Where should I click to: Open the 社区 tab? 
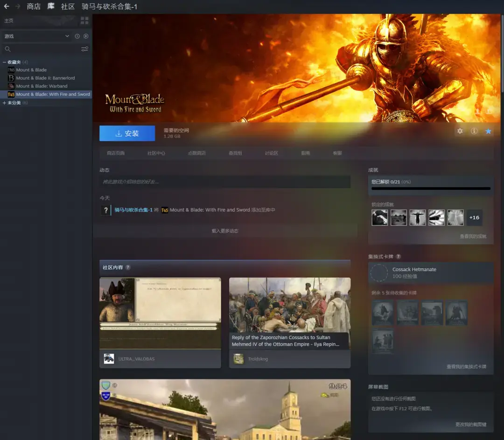point(68,7)
